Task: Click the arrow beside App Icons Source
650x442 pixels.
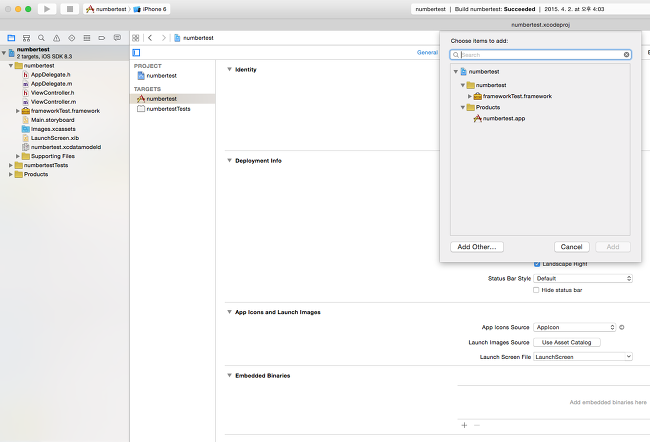Action: [622, 327]
